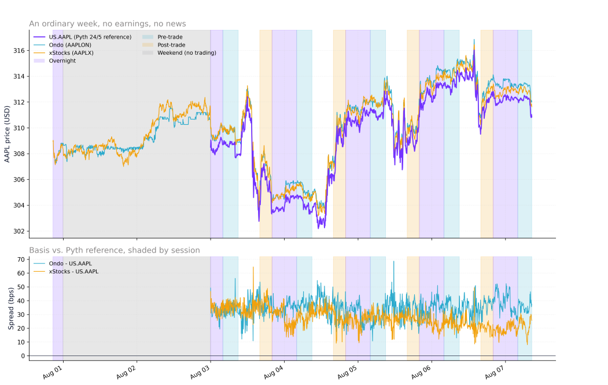Click the 30 tick on the spread axis
The image size is (608, 385).
point(21,314)
